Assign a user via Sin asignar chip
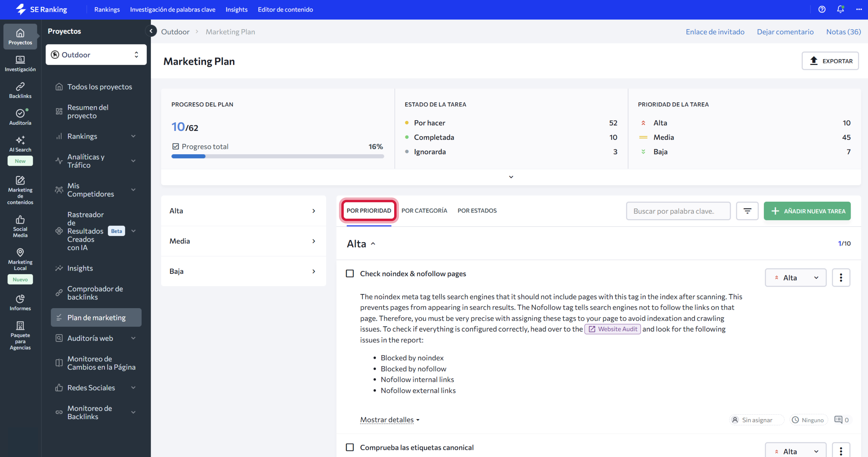 click(x=756, y=420)
